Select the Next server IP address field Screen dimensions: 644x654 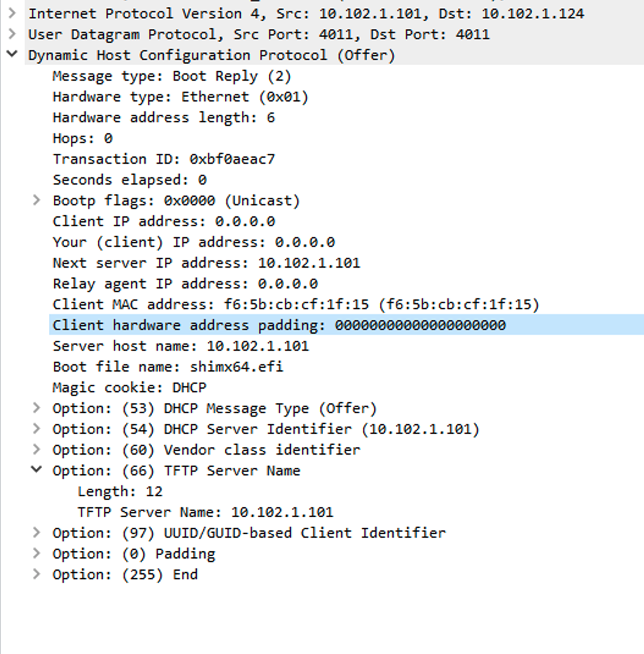[x=206, y=262]
